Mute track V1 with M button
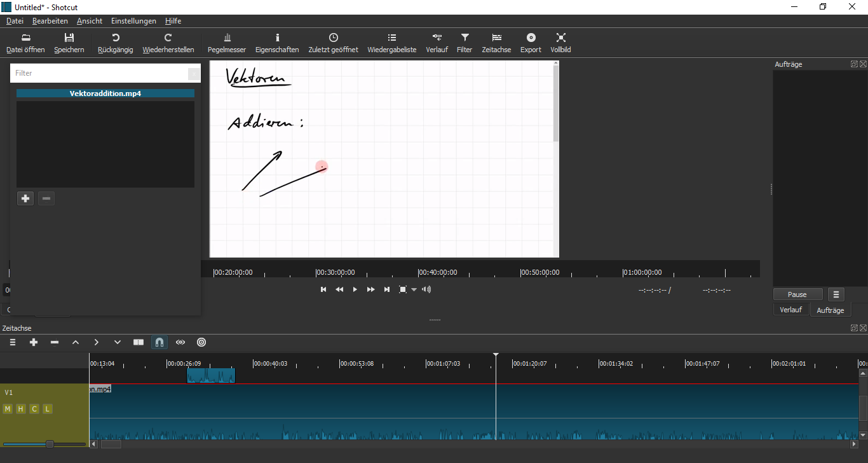 pyautogui.click(x=8, y=409)
